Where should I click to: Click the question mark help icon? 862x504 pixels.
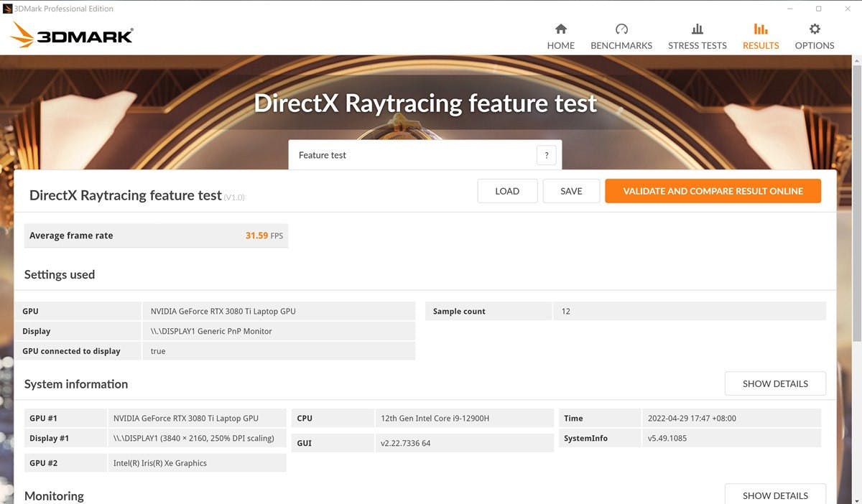(x=546, y=155)
